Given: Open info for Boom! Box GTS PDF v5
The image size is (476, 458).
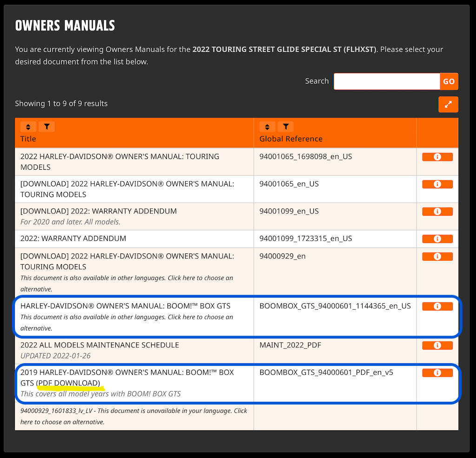Looking at the screenshot, I should (437, 373).
